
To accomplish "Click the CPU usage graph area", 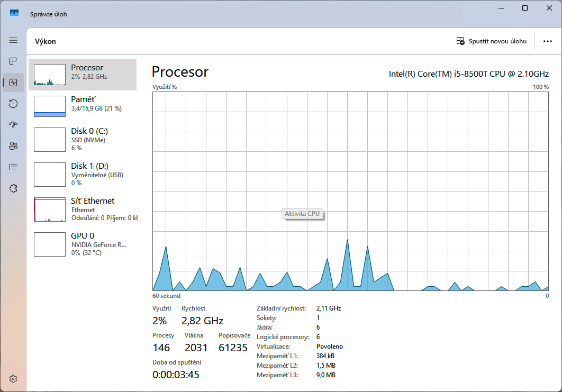I will pyautogui.click(x=350, y=191).
